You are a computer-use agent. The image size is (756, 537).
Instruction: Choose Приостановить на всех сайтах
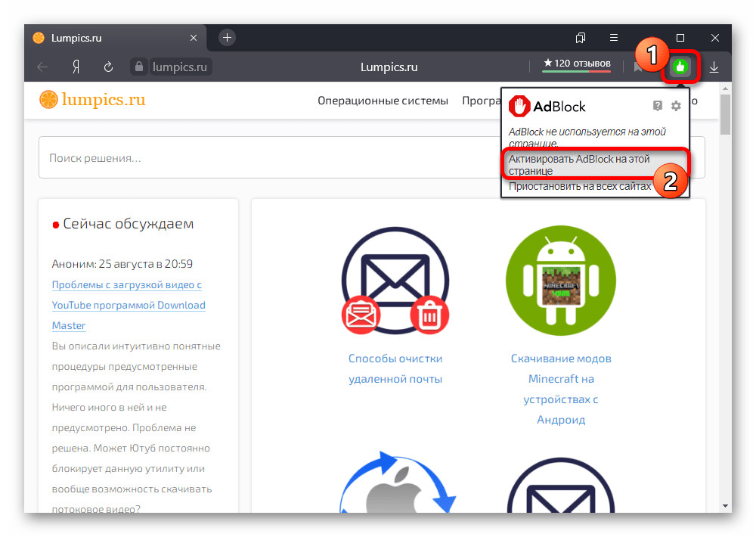[580, 186]
